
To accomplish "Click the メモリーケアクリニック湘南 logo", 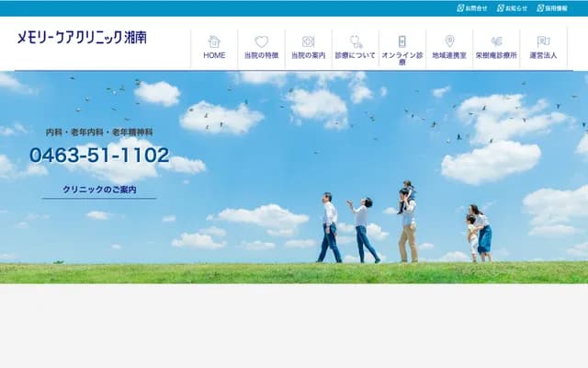I will click(82, 38).
